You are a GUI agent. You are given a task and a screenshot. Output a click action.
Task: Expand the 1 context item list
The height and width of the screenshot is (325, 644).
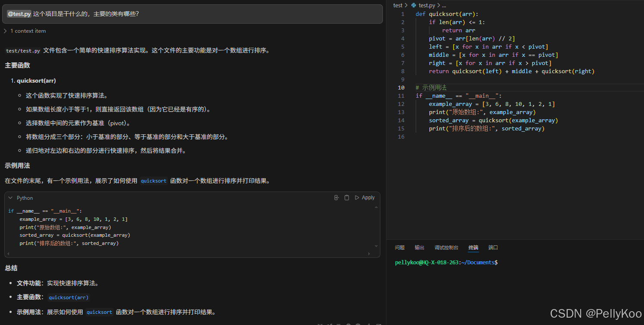(x=25, y=31)
